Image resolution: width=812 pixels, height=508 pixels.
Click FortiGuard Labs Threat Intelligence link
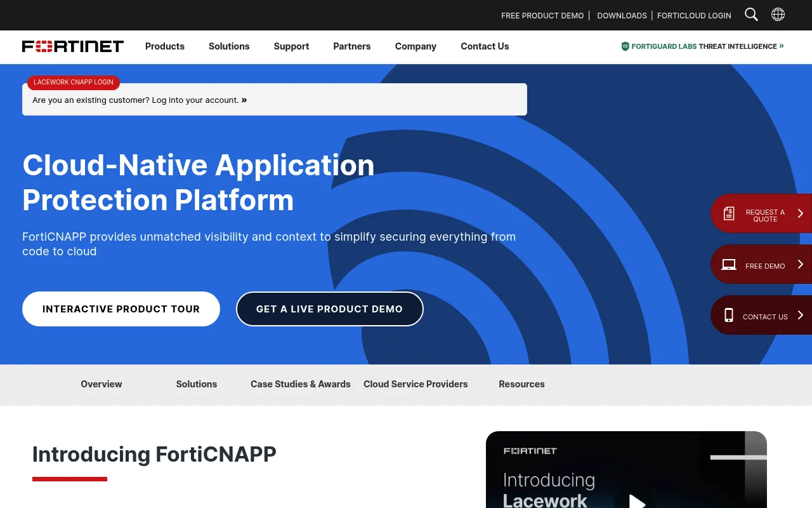[x=704, y=46]
